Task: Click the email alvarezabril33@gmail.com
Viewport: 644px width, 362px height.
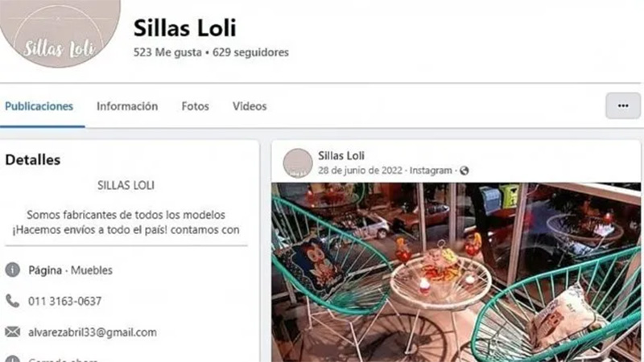Action: pyautogui.click(x=93, y=332)
